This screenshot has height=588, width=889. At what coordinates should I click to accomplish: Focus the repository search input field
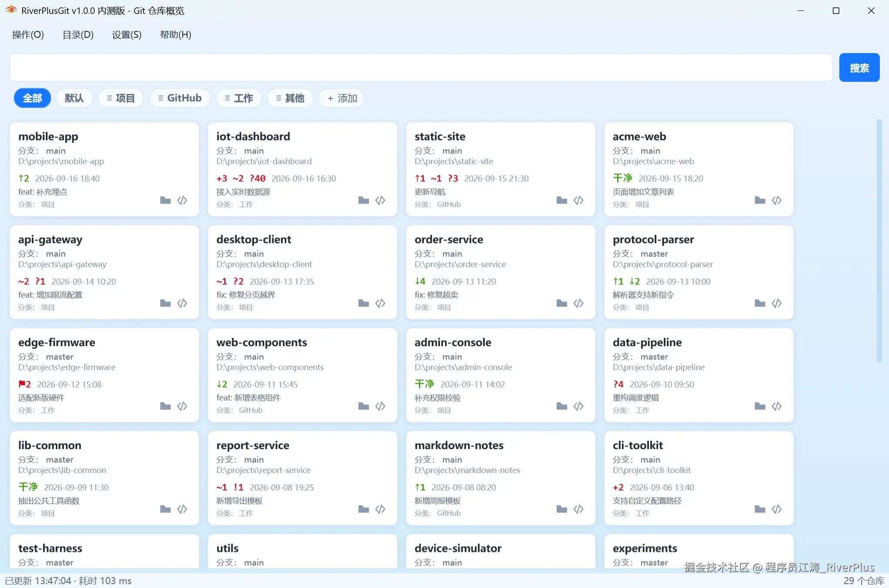pyautogui.click(x=421, y=68)
